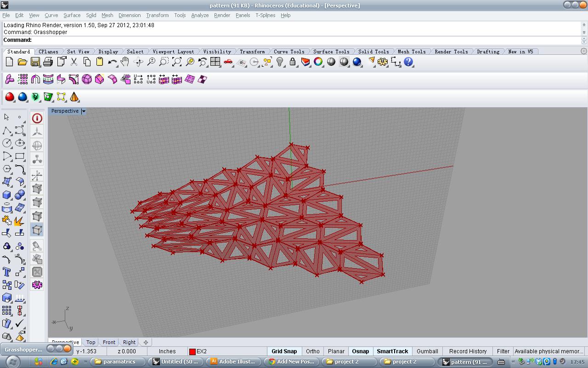Viewport: 588px width, 368px height.
Task: Click the Save file icon
Action: 35,62
